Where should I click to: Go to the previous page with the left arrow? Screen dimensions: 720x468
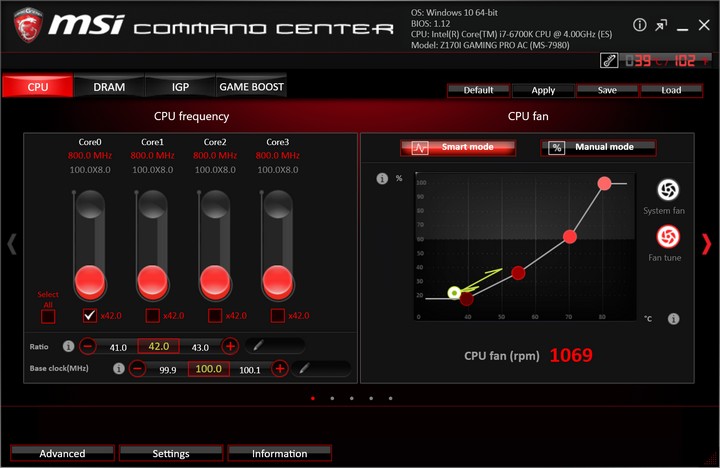coord(12,244)
